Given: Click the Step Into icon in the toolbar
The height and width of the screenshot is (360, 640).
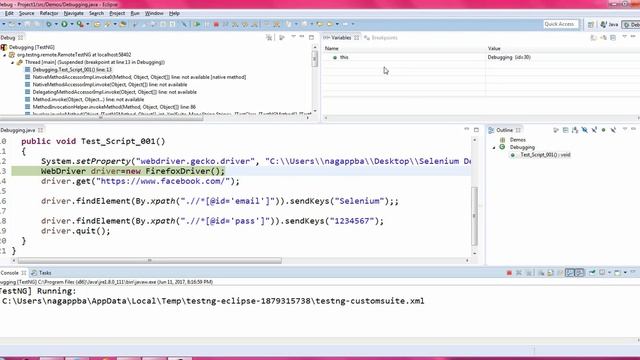Looking at the screenshot, I should (x=235, y=24).
